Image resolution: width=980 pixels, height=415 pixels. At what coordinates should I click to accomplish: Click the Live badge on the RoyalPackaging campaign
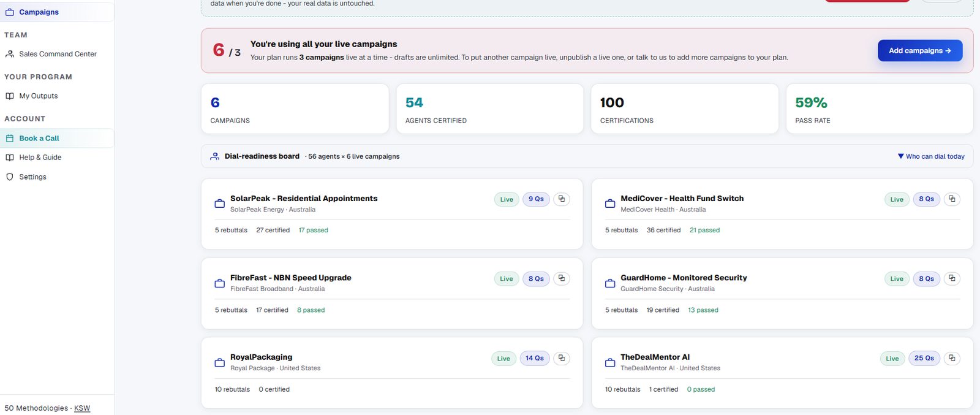[503, 359]
